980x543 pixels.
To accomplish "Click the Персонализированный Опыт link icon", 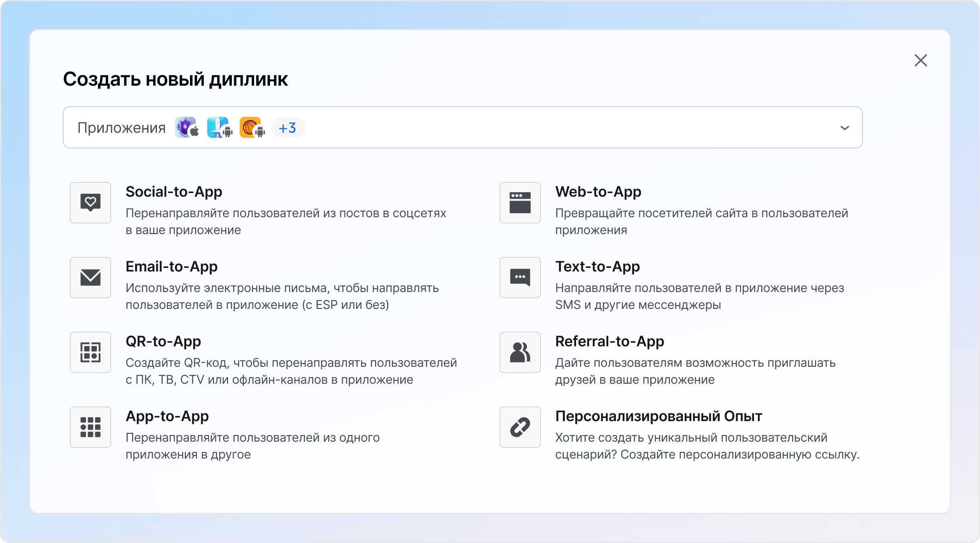I will click(x=520, y=427).
